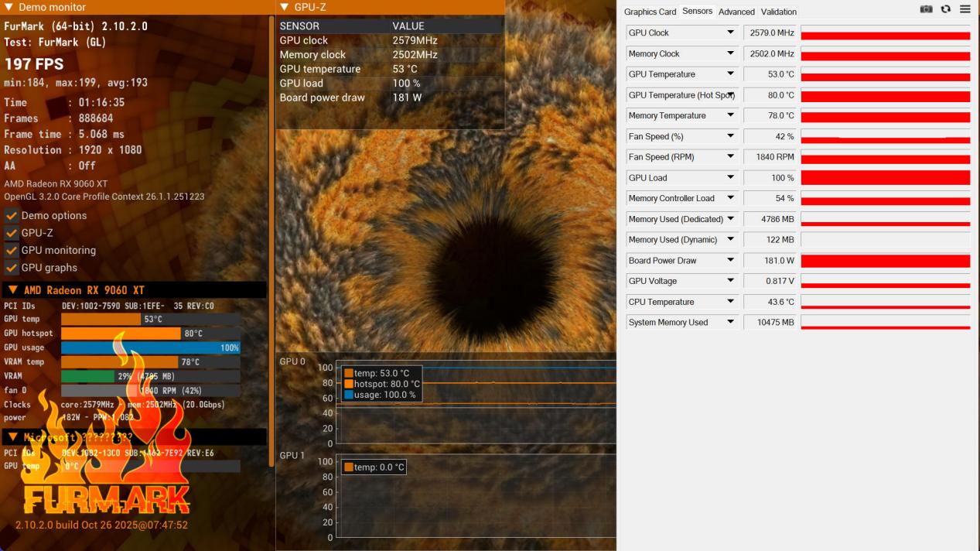The width and height of the screenshot is (980, 551).
Task: Click the blue GPU usage 100% bar
Action: pyautogui.click(x=150, y=347)
